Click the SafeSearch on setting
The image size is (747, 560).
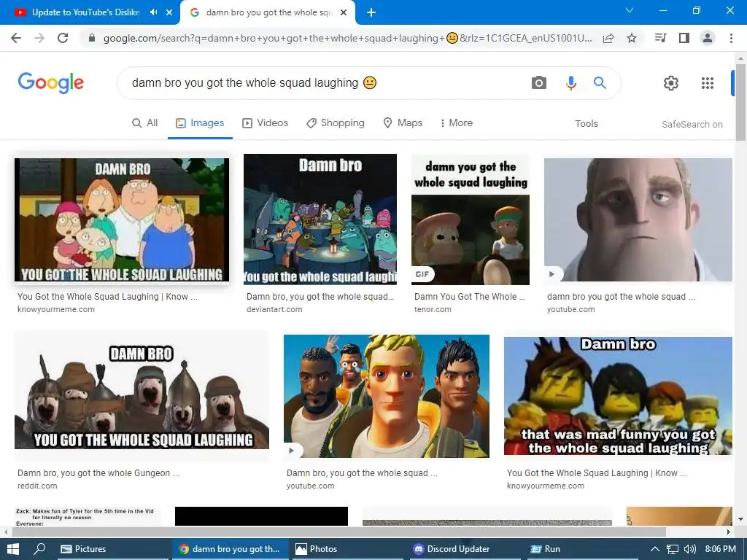point(692,124)
